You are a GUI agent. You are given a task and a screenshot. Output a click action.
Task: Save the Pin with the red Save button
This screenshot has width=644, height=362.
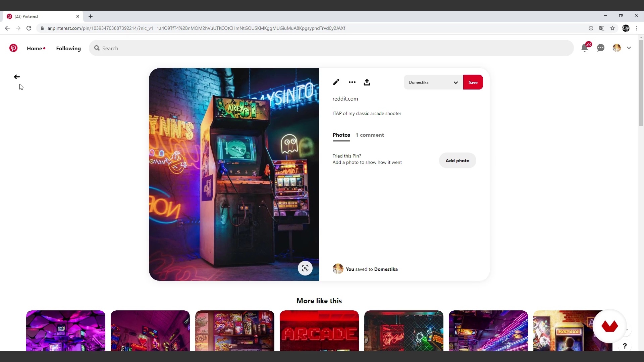tap(473, 82)
